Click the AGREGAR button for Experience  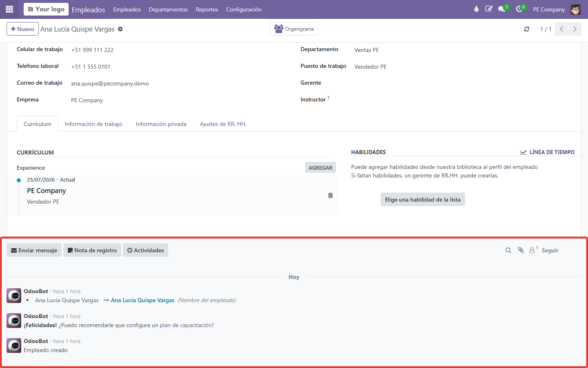321,168
